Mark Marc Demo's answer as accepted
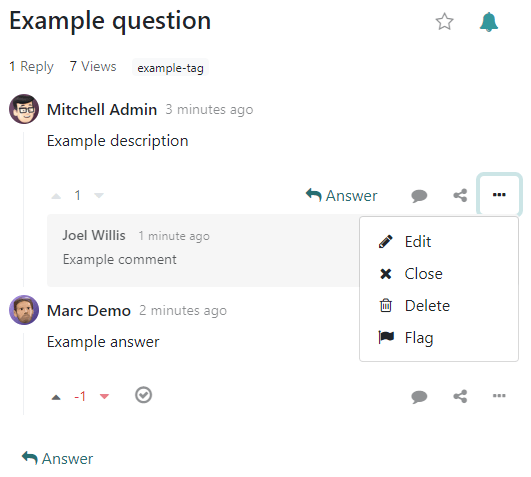Viewport: 531px width, 477px height. [x=144, y=395]
